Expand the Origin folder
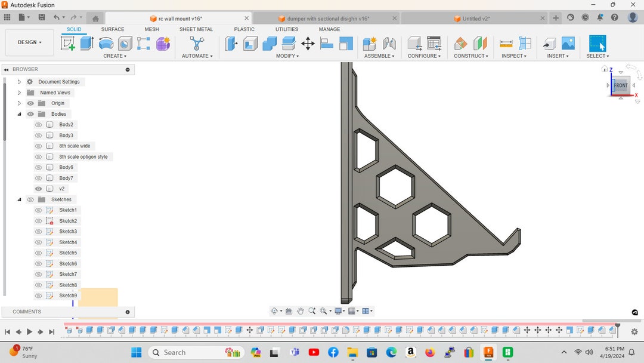The width and height of the screenshot is (644, 363). coord(19,103)
